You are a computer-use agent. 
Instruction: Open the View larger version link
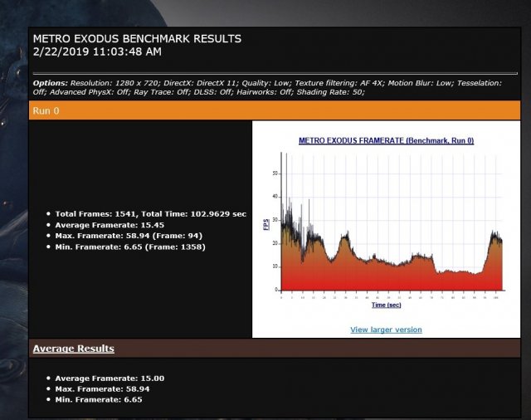tap(386, 330)
